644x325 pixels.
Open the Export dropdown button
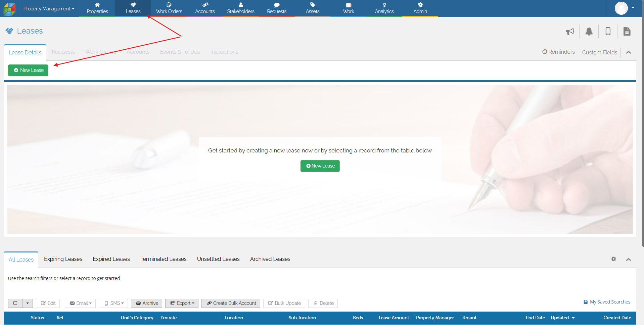pos(182,303)
